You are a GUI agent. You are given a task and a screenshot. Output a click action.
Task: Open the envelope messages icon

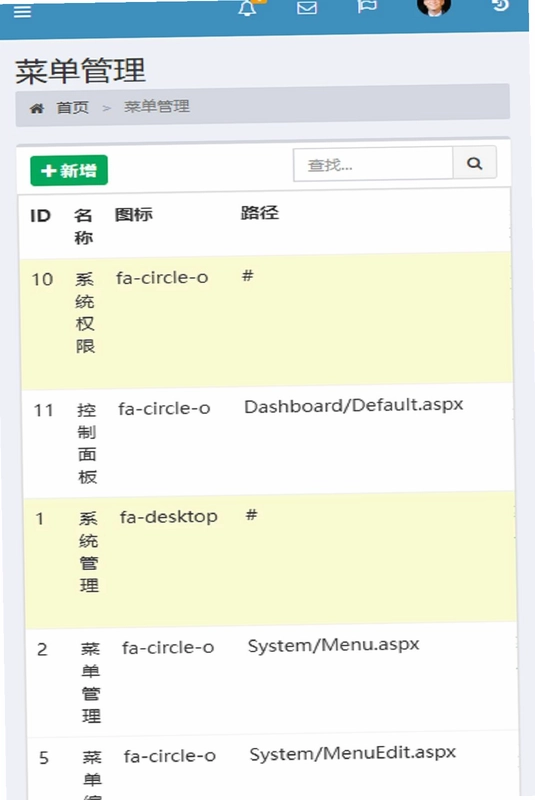[x=307, y=8]
